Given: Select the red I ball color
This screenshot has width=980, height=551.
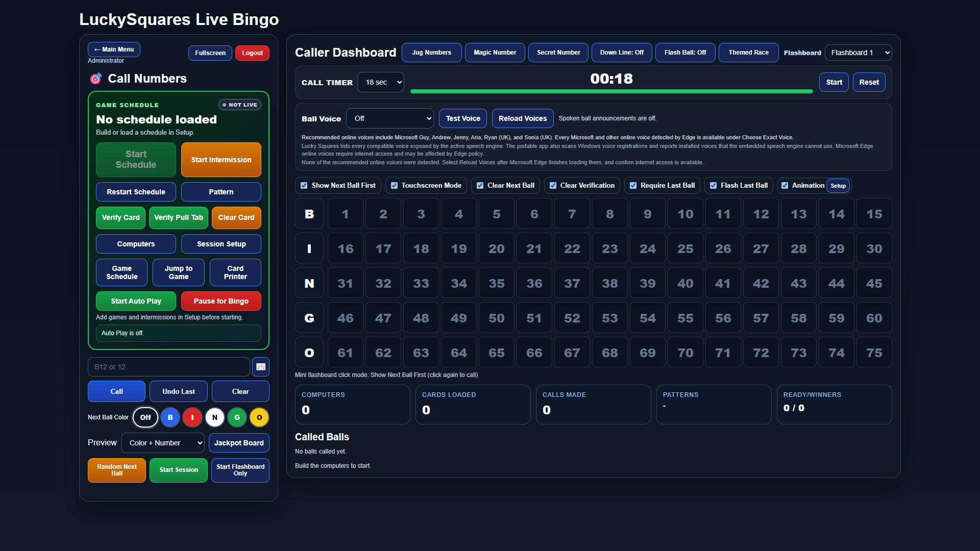Looking at the screenshot, I should coord(192,417).
